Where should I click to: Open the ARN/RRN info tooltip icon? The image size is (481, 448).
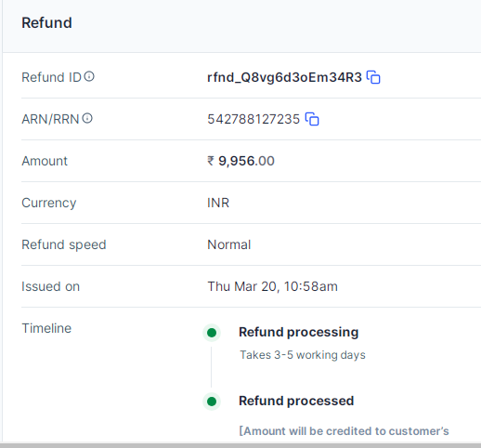click(x=87, y=118)
